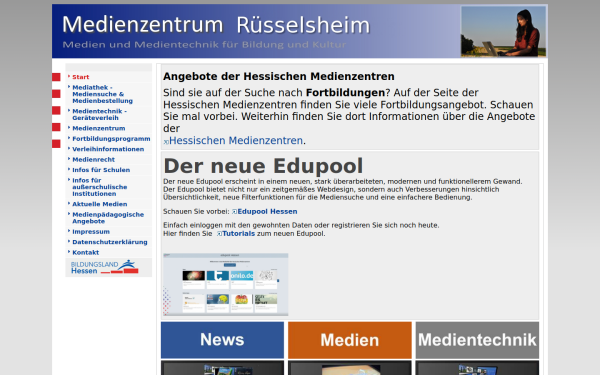Screen dimensions: 600x375
Task: Click the Bildungsland Hessen logo
Action: click(104, 267)
